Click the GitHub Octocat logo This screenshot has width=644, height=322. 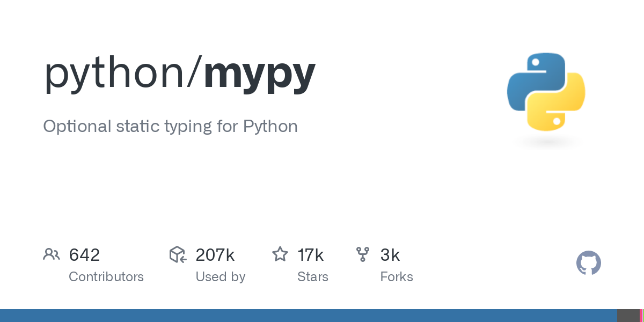coord(588,263)
